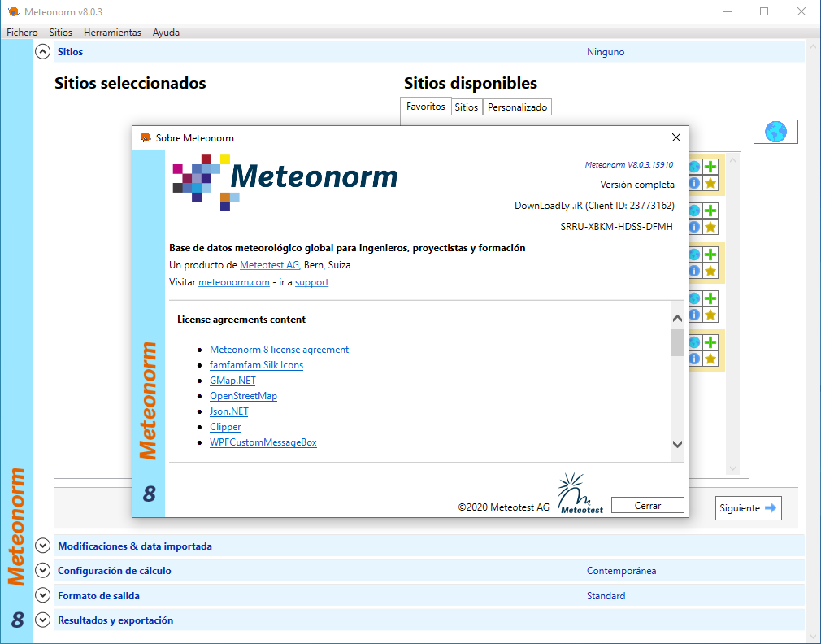Expand Configuración de cálculo
Image resolution: width=821 pixels, height=644 pixels.
click(42, 570)
